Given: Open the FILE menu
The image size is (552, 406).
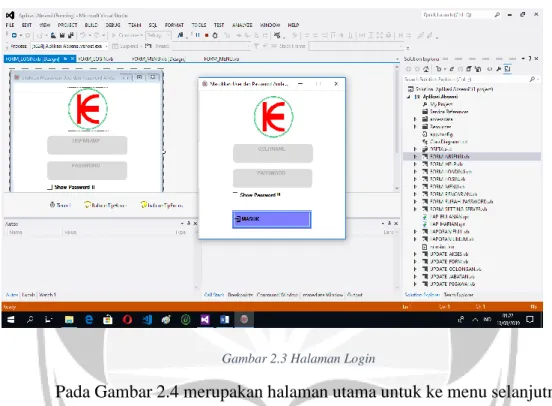Looking at the screenshot, I should pyautogui.click(x=10, y=25).
